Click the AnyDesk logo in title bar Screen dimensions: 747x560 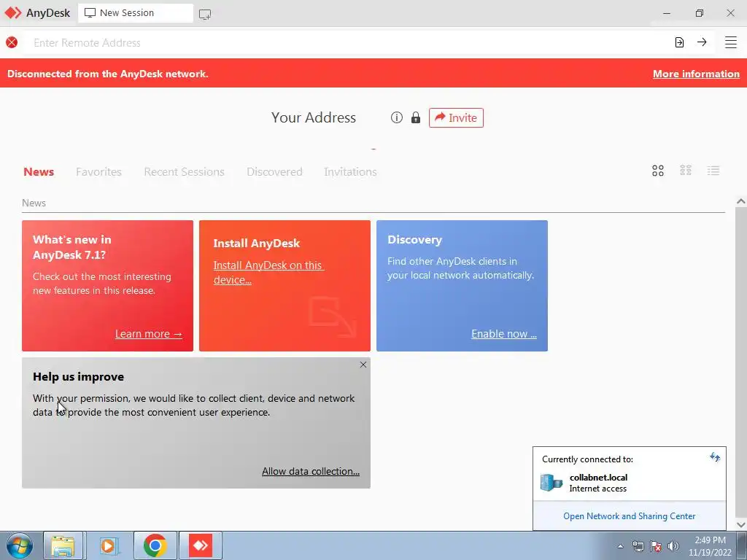click(13, 13)
